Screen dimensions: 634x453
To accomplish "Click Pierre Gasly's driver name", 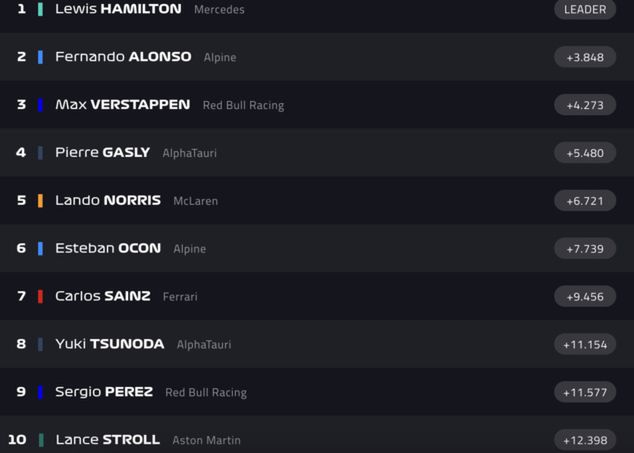I will (x=102, y=153).
